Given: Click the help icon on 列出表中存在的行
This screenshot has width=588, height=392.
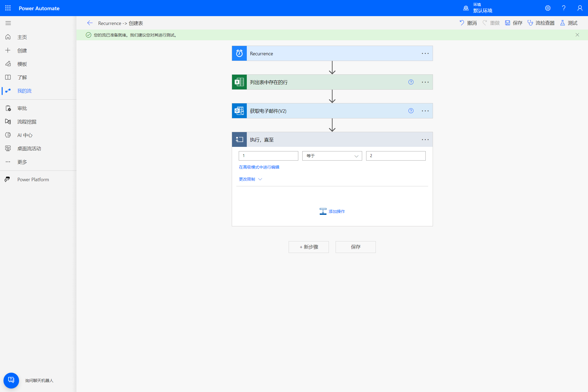Looking at the screenshot, I should [411, 82].
